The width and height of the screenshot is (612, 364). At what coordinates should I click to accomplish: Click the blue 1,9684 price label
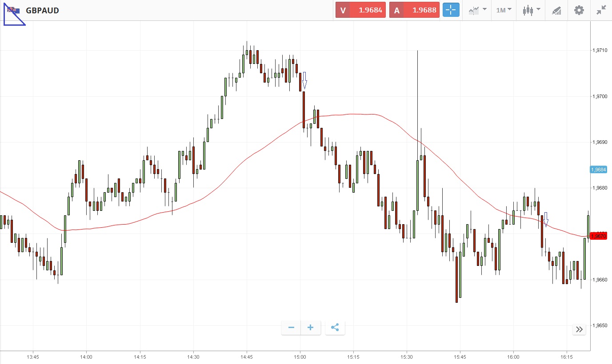pos(598,170)
